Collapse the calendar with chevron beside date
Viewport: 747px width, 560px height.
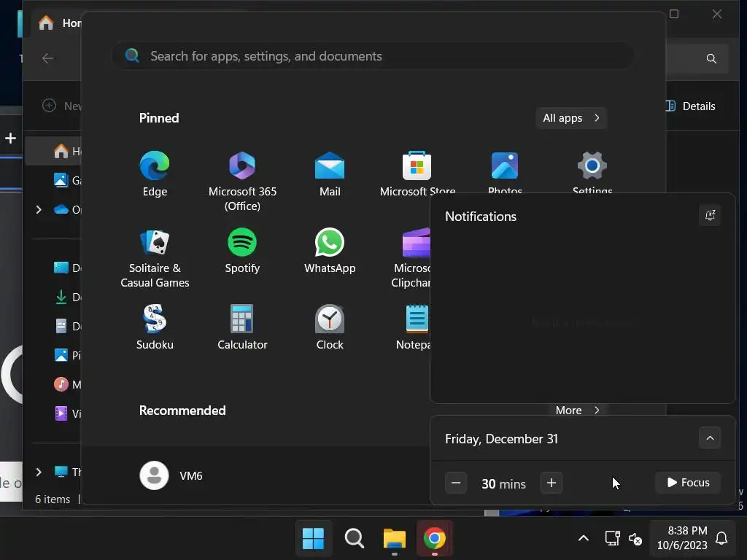click(x=710, y=438)
